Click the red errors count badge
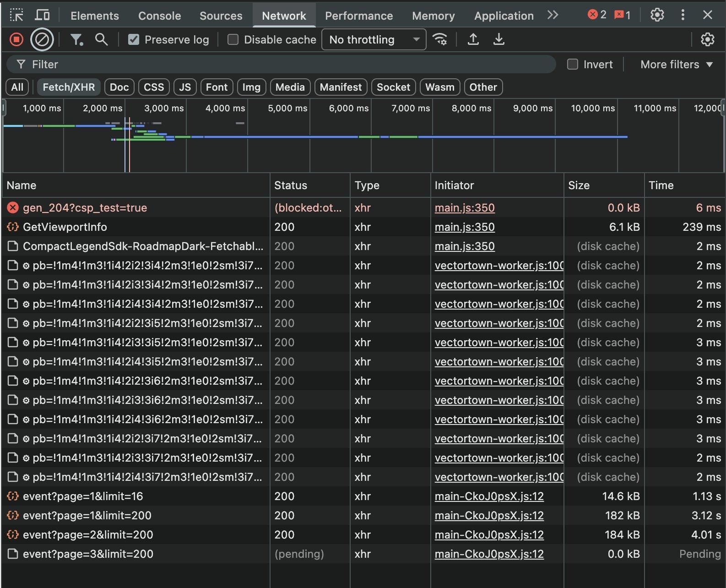Viewport: 726px width, 588px height. [x=597, y=15]
